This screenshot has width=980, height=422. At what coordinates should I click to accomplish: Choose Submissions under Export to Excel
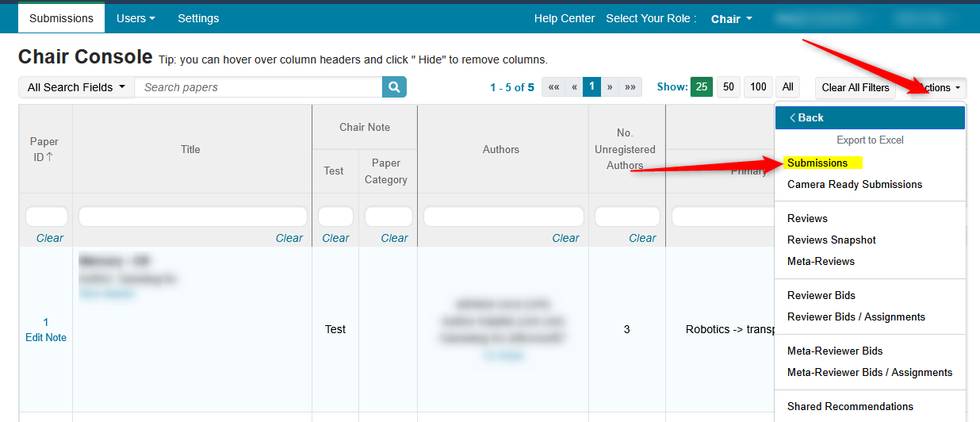point(817,163)
